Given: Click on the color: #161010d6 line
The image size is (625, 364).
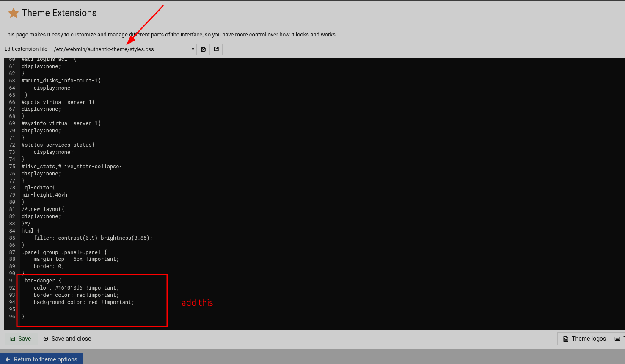Looking at the screenshot, I should point(76,288).
